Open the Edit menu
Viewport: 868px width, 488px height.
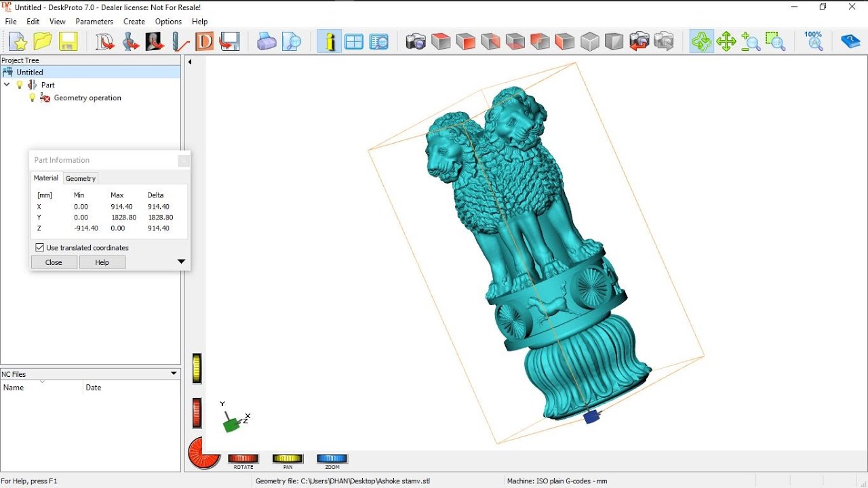point(33,22)
